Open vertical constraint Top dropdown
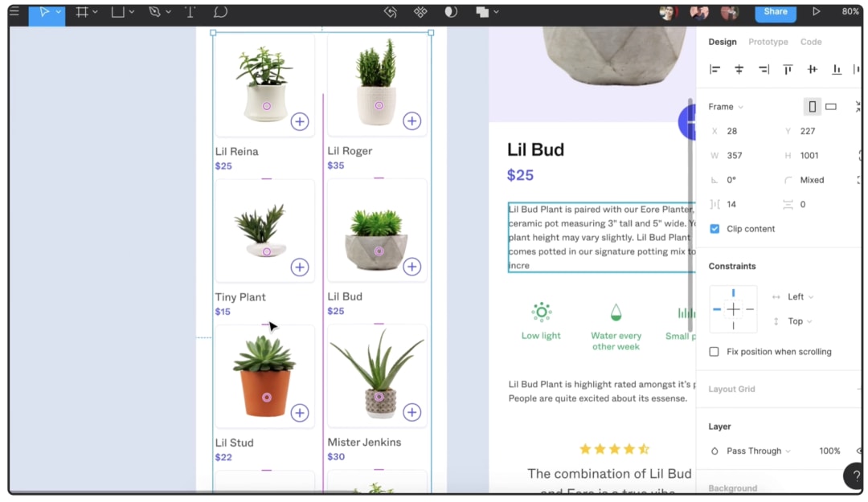Viewport: 868px width, 502px height. pyautogui.click(x=800, y=321)
